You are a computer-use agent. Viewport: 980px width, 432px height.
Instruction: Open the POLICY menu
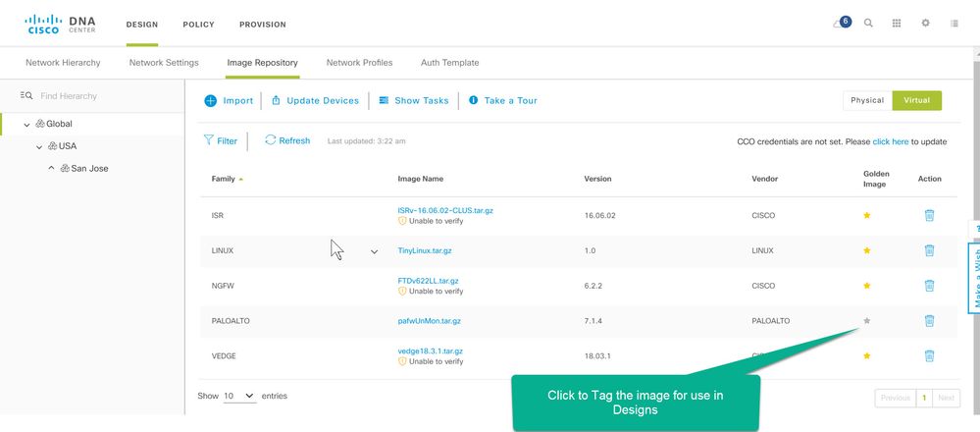tap(199, 25)
